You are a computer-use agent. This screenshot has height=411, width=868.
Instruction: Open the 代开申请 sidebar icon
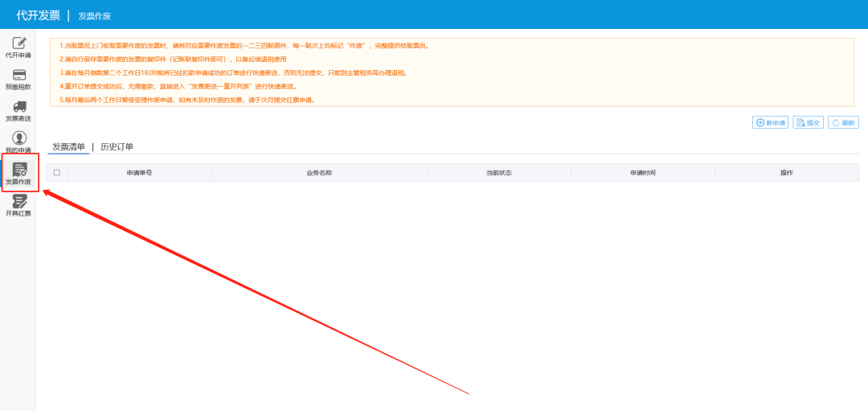click(18, 47)
